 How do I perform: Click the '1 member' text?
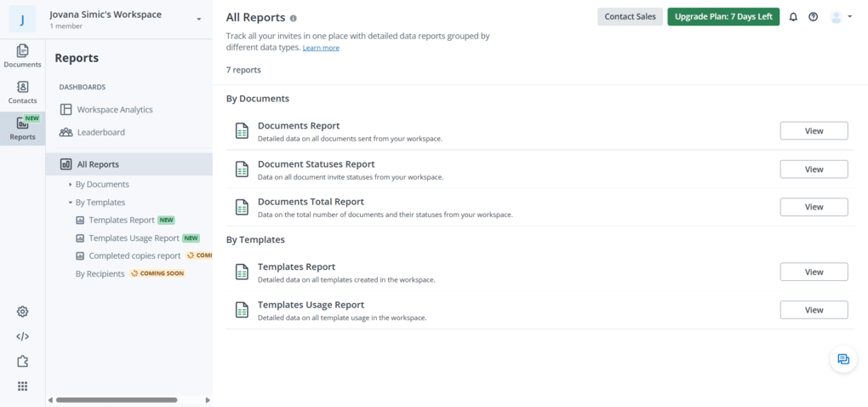coord(66,26)
